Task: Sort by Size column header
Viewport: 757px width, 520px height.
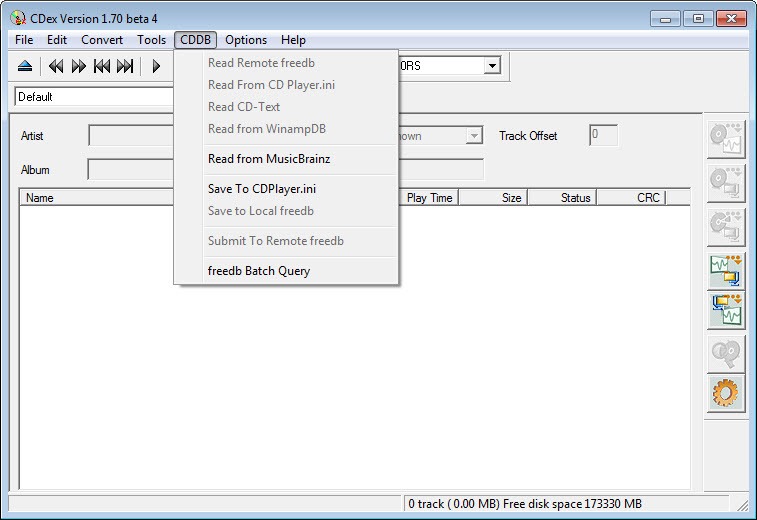Action: click(x=493, y=198)
